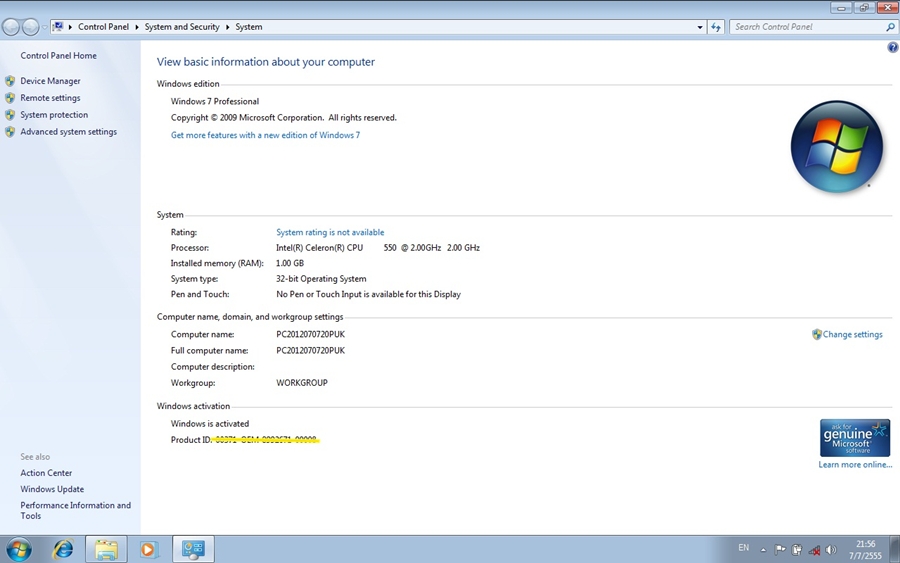Click the 'Windows is activated' text
This screenshot has height=563, width=900.
(210, 424)
